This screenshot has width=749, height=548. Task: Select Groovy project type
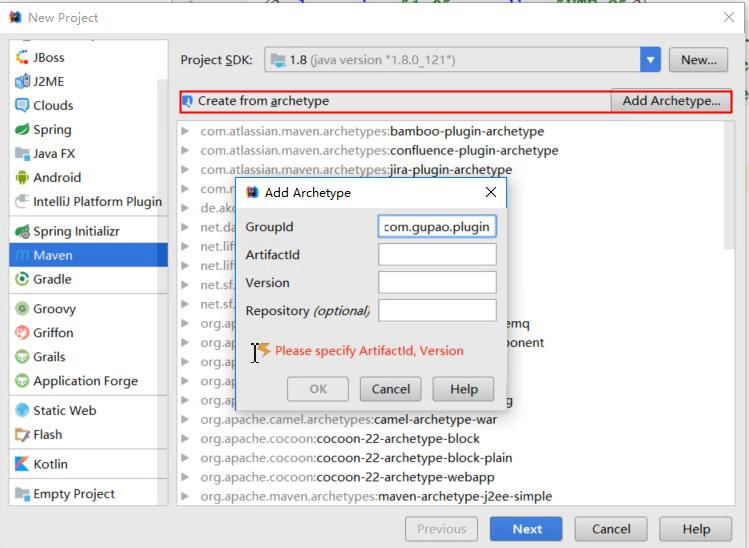point(88,309)
